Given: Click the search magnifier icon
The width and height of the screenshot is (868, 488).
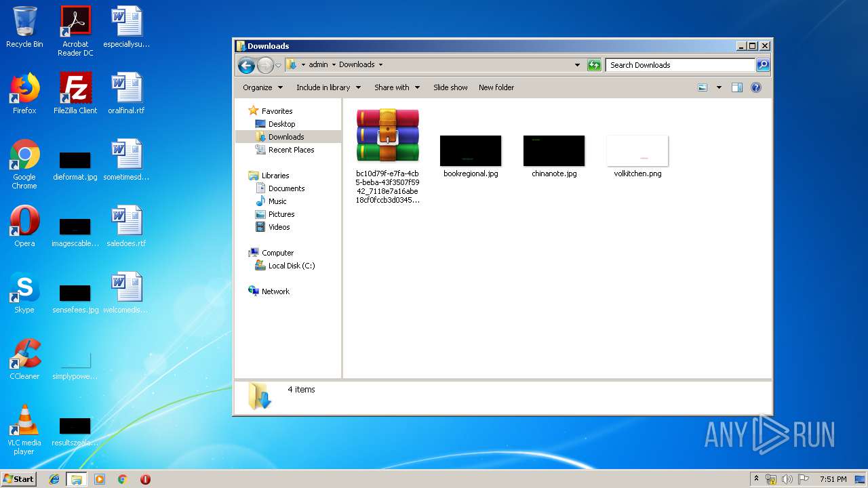Looking at the screenshot, I should [763, 65].
